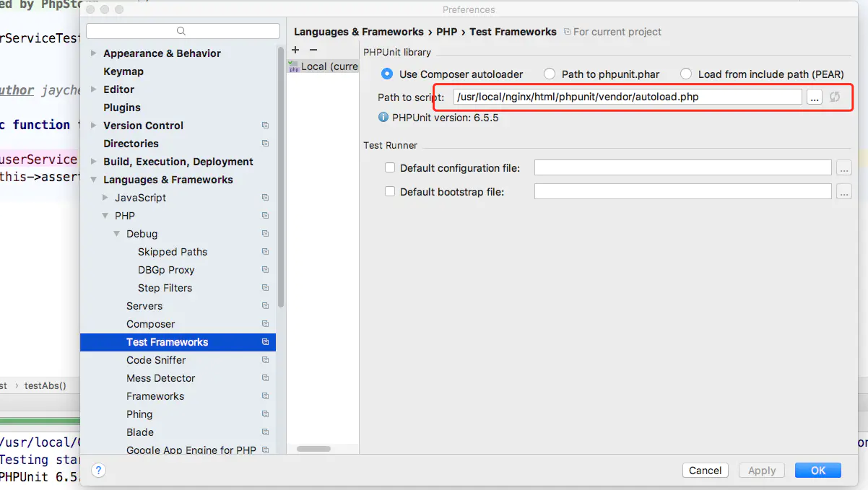The height and width of the screenshot is (490, 868).
Task: Go to the Mess Detector settings
Action: click(x=160, y=378)
